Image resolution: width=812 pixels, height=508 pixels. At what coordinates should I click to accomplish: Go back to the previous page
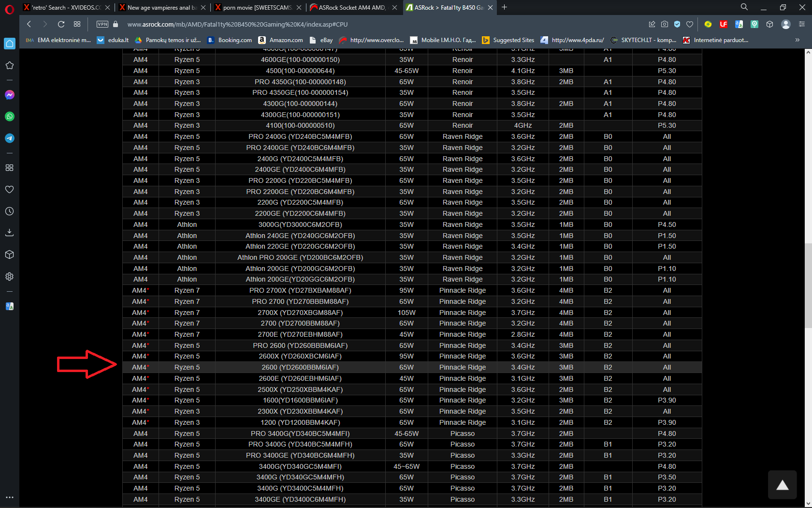(x=29, y=24)
